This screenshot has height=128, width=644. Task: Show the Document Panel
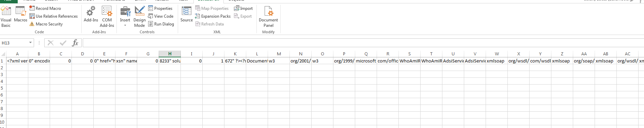point(268,17)
